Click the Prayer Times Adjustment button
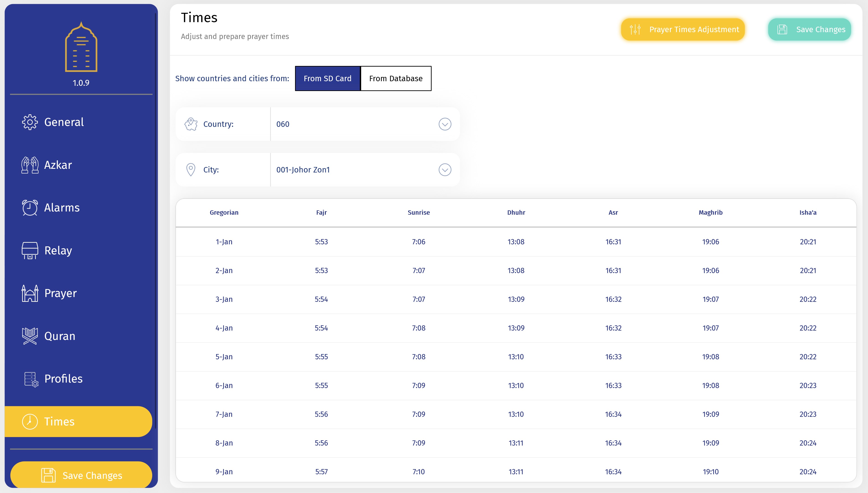 683,29
